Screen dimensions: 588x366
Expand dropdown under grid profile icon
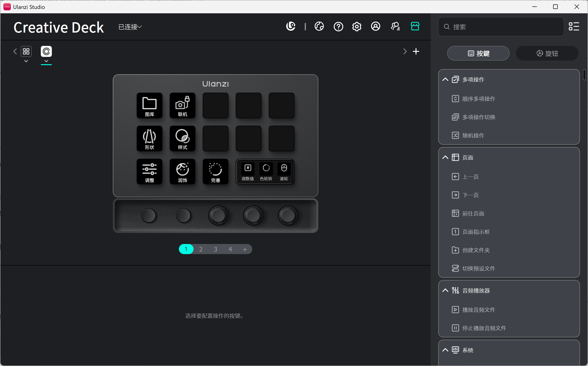[x=26, y=61]
